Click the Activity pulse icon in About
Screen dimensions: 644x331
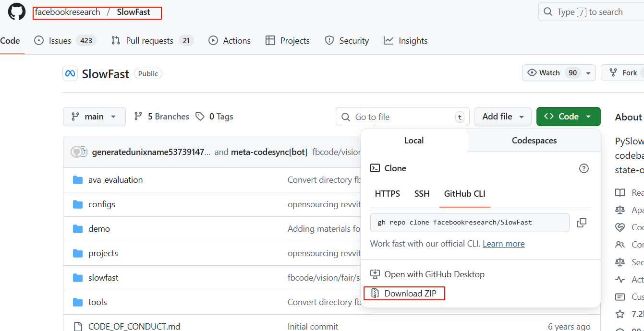click(x=620, y=279)
